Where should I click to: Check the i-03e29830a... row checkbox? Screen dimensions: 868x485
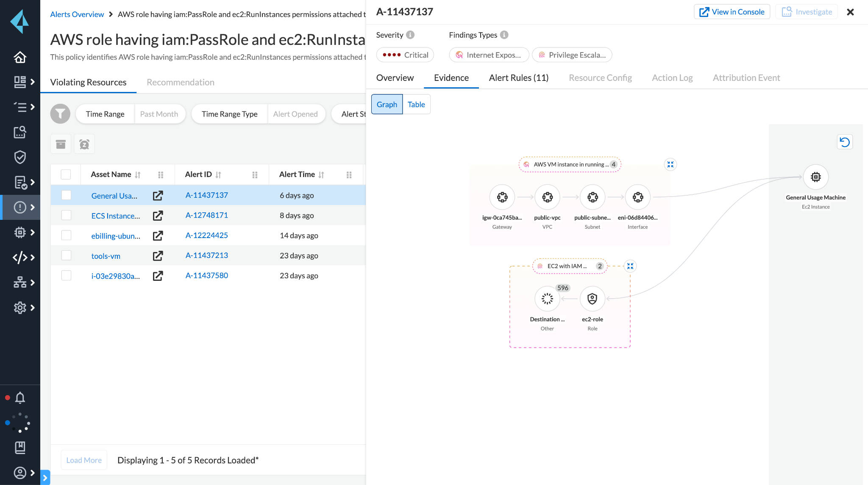[66, 275]
